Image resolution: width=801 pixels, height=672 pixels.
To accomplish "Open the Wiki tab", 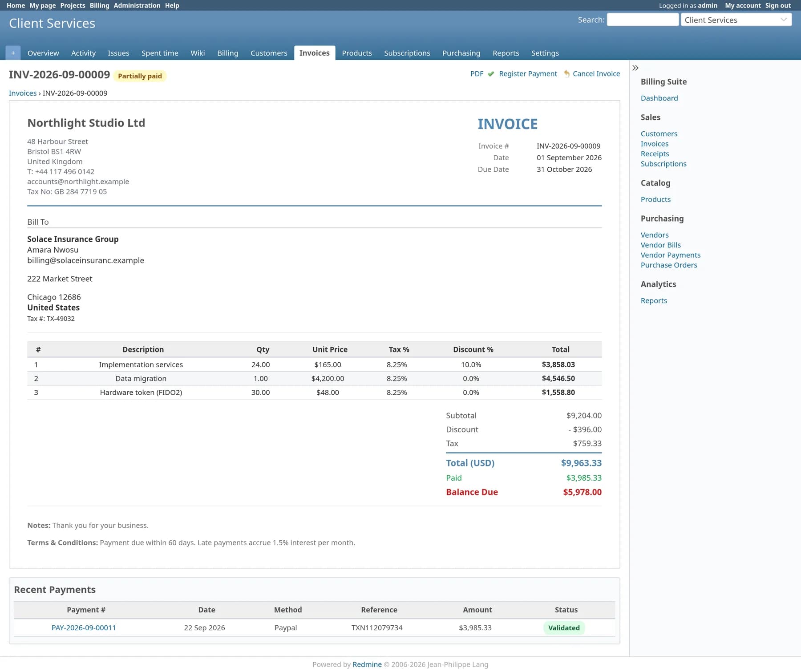I will pos(198,53).
